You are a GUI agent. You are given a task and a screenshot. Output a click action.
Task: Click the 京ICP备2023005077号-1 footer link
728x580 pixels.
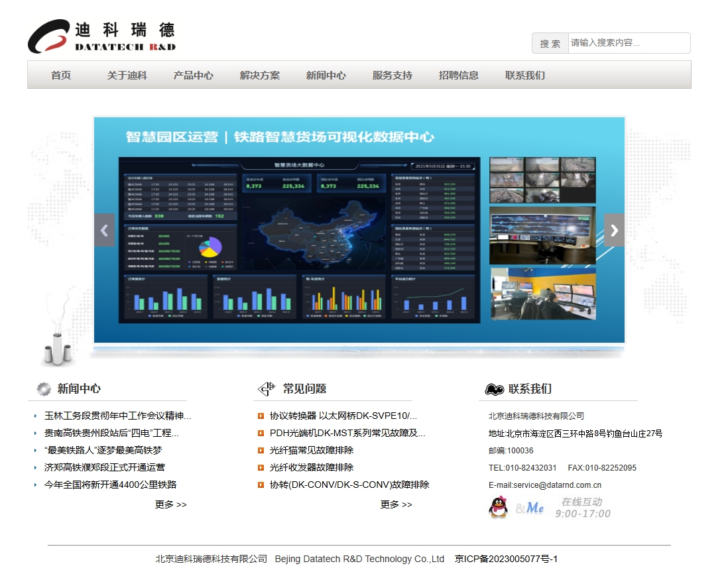tap(506, 559)
